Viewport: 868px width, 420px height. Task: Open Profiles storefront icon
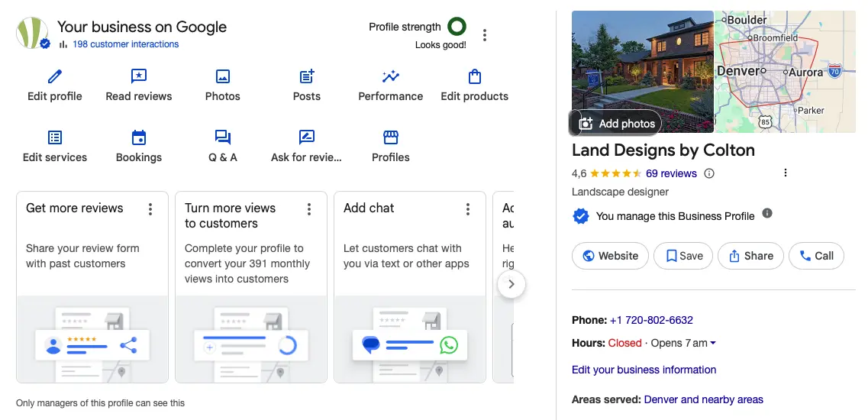tap(391, 138)
